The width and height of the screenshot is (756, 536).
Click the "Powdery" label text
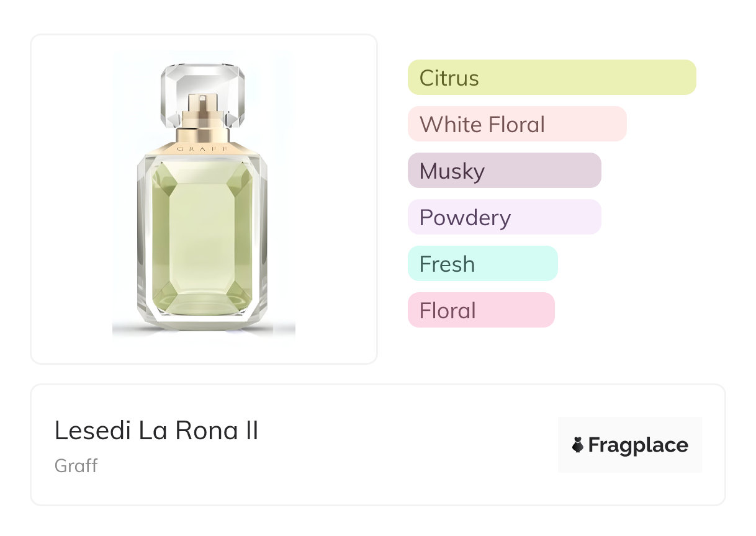pyautogui.click(x=465, y=218)
